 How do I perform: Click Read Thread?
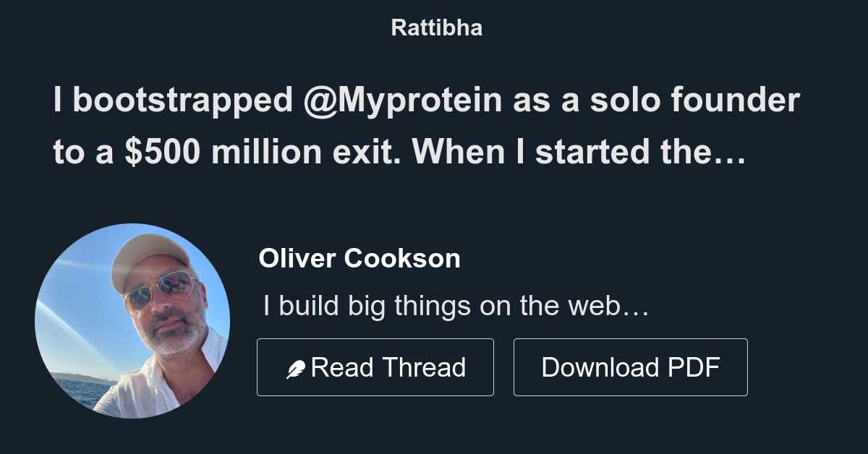point(375,367)
